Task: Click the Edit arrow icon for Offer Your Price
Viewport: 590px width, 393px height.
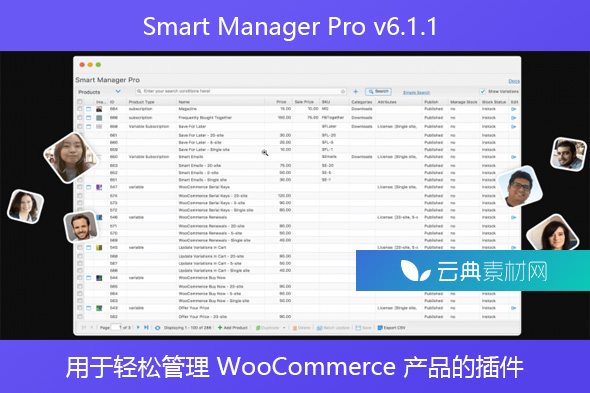Action: pyautogui.click(x=514, y=308)
